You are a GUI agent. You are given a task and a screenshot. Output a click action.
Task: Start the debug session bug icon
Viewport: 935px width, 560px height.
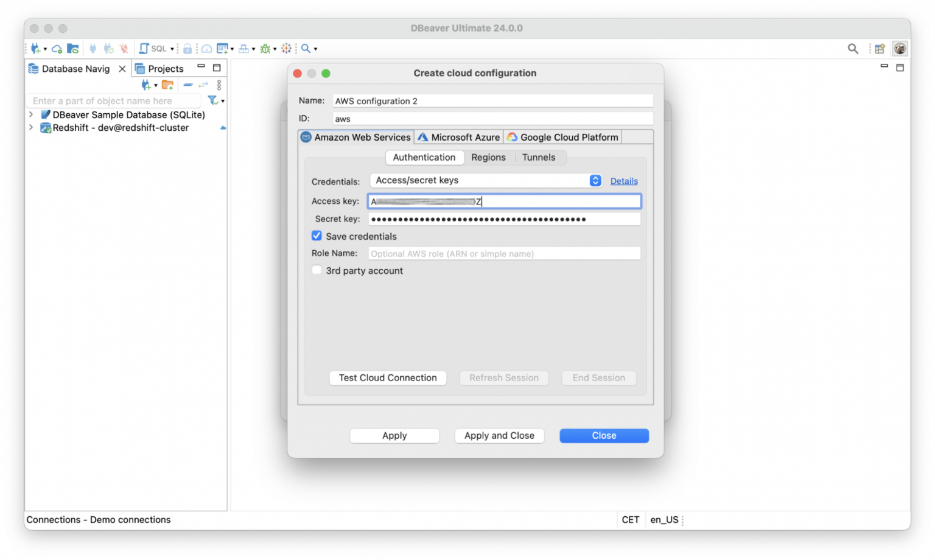[x=266, y=48]
